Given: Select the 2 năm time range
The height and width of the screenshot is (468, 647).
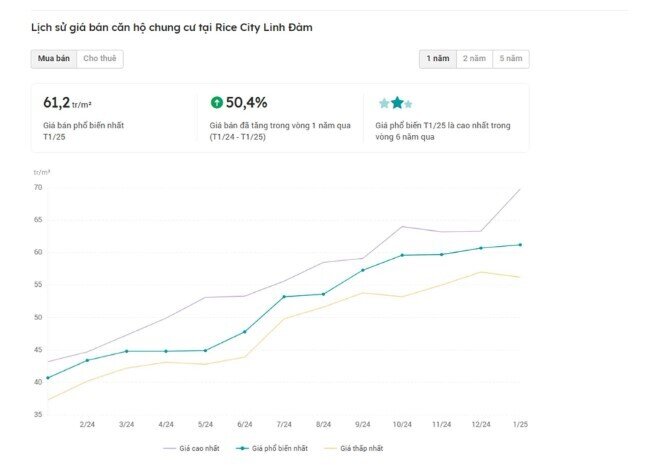Looking at the screenshot, I should tap(475, 59).
